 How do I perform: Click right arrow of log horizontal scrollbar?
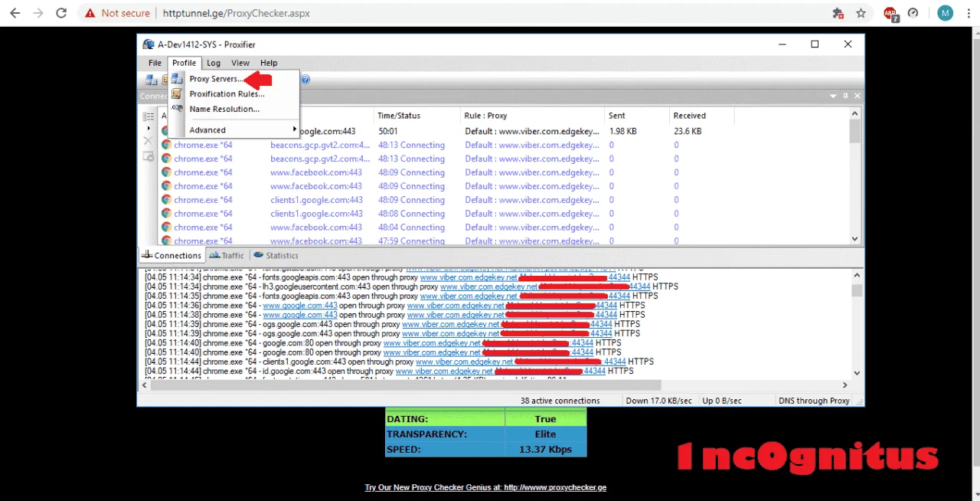tap(845, 385)
